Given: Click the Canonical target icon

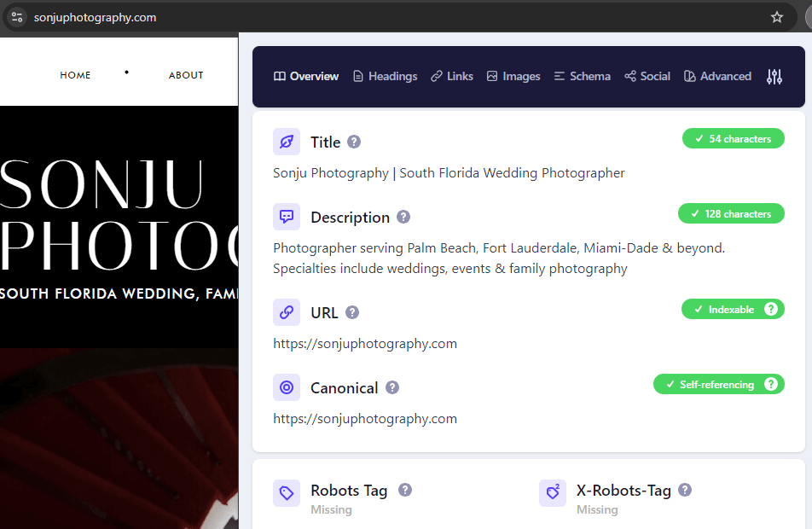Looking at the screenshot, I should pyautogui.click(x=287, y=387).
